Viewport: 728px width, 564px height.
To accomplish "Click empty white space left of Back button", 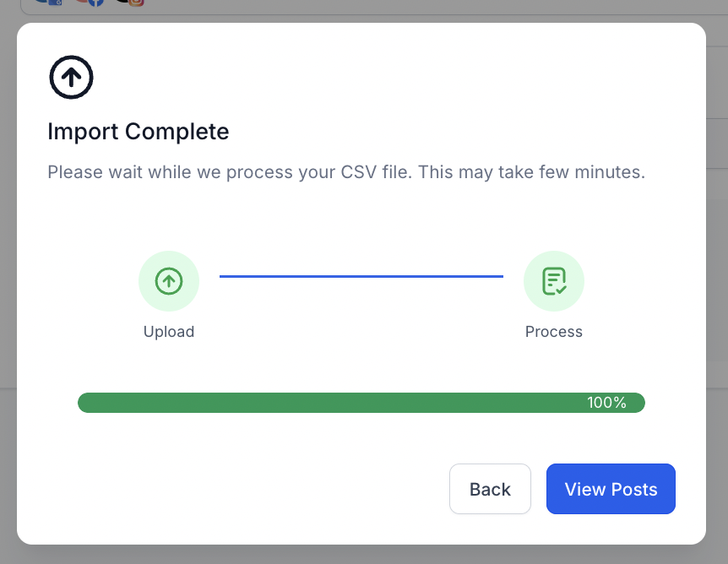I will 253,489.
